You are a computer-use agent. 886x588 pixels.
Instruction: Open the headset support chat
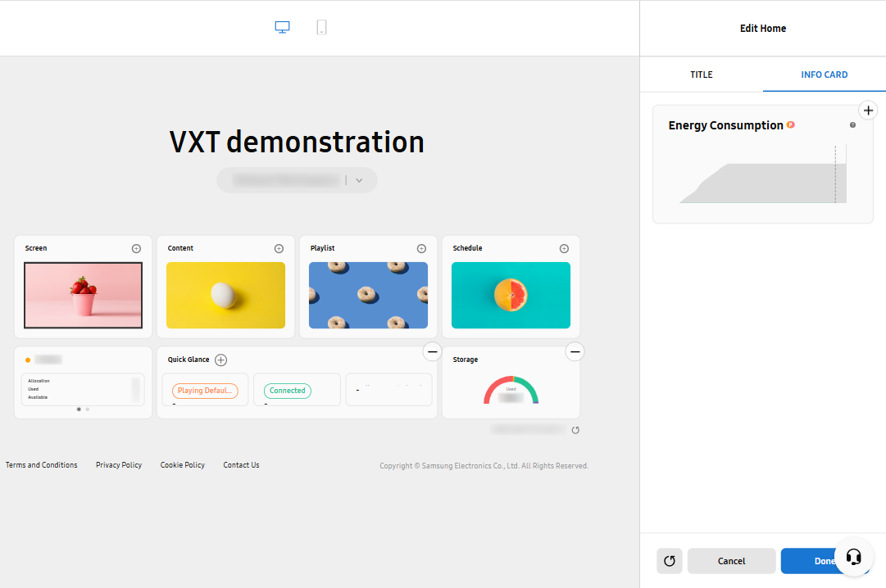pyautogui.click(x=853, y=558)
